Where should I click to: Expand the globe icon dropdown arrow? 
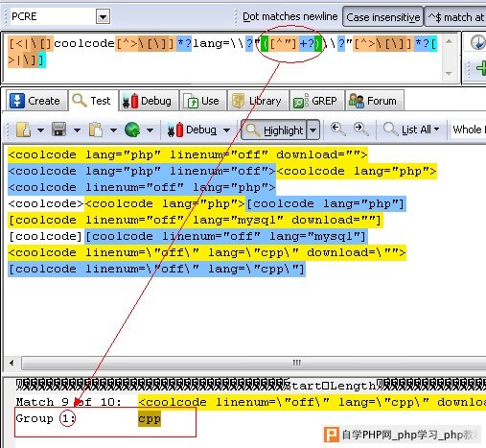coord(150,130)
